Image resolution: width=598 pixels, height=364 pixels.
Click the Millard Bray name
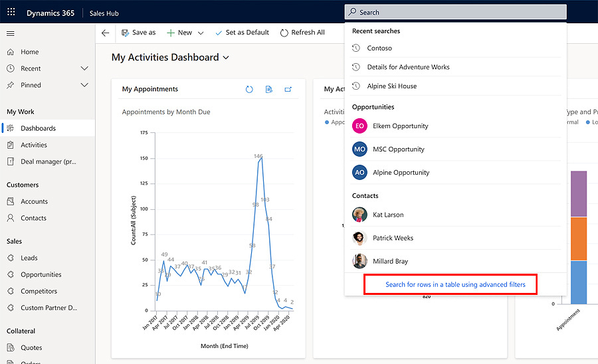click(x=391, y=261)
